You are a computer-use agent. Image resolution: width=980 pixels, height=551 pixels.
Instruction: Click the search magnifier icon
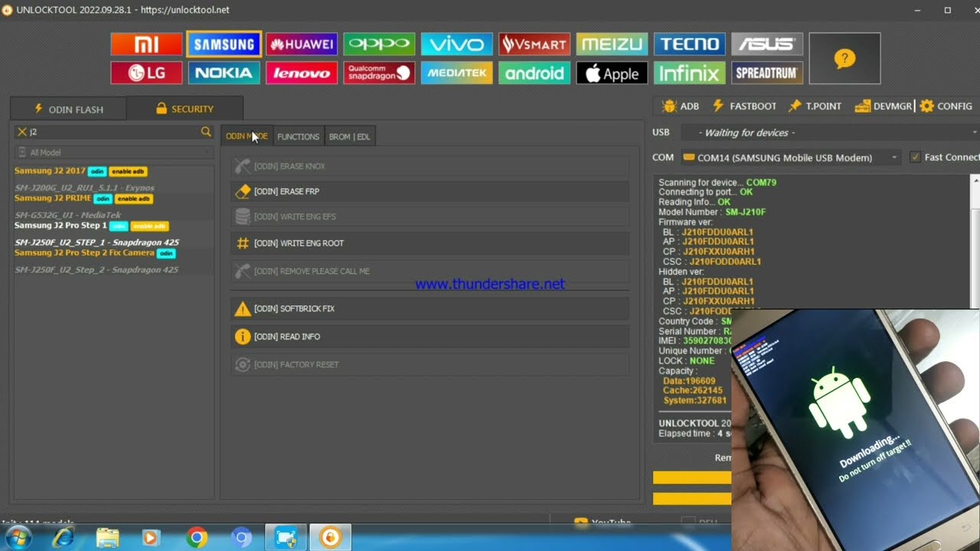[x=206, y=132]
